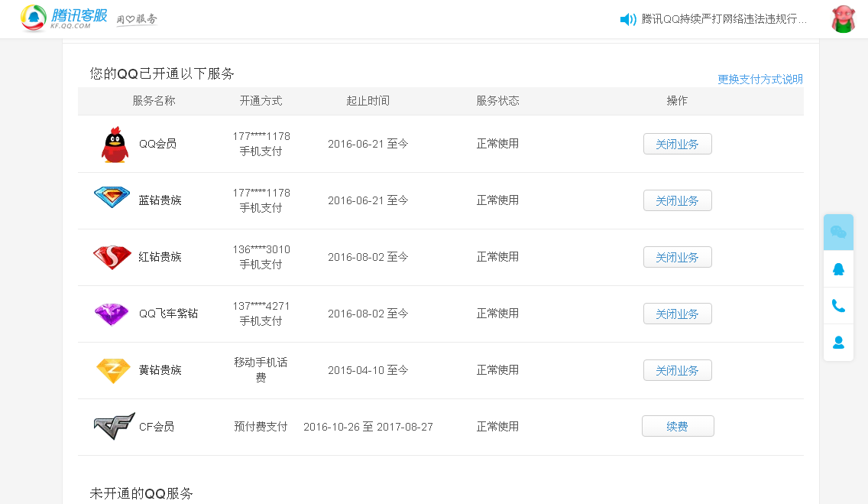This screenshot has height=504, width=868.
Task: Click the QQ飞车紫钻 service name
Action: (x=168, y=314)
